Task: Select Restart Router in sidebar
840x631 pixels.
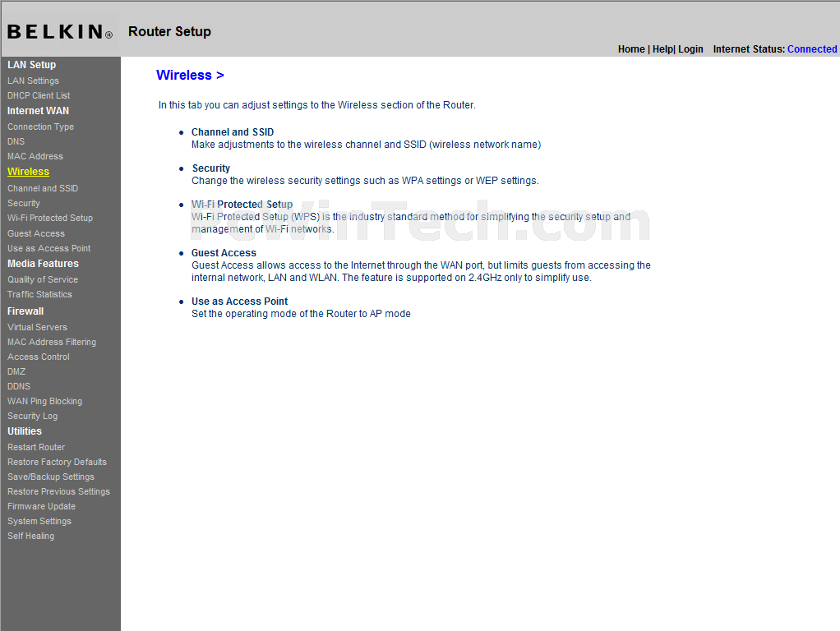Action: (36, 447)
